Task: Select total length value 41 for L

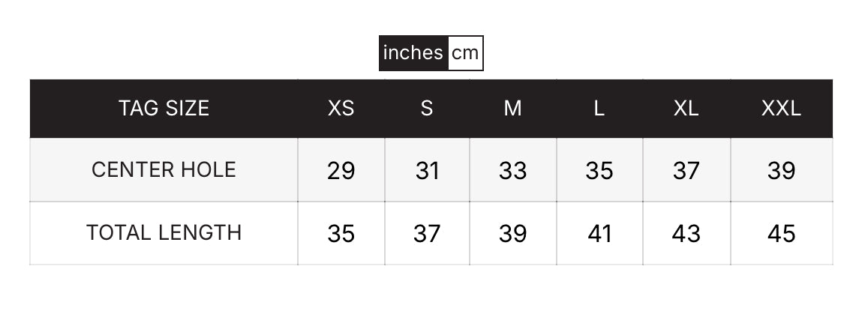Action: coord(599,234)
